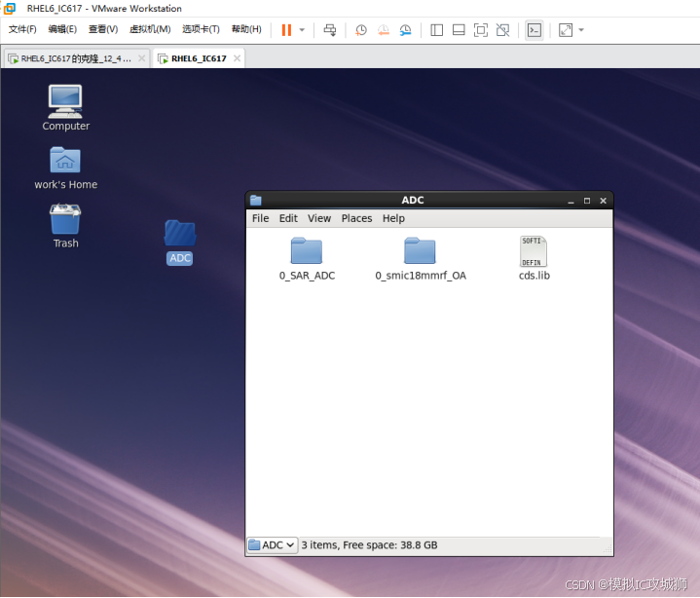Open the ADC location dropdown in status bar
Viewport: 700px width, 598px height.
(x=273, y=545)
